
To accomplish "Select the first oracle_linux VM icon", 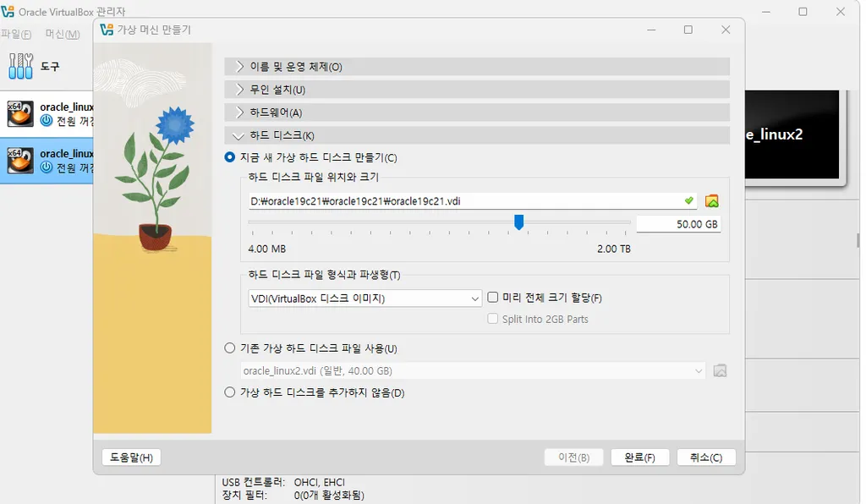I will (20, 113).
